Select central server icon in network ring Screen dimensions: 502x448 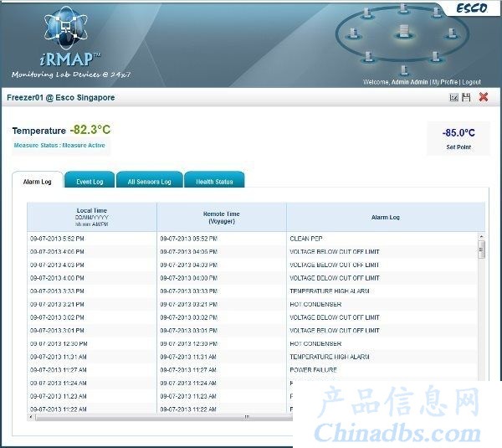click(x=403, y=33)
